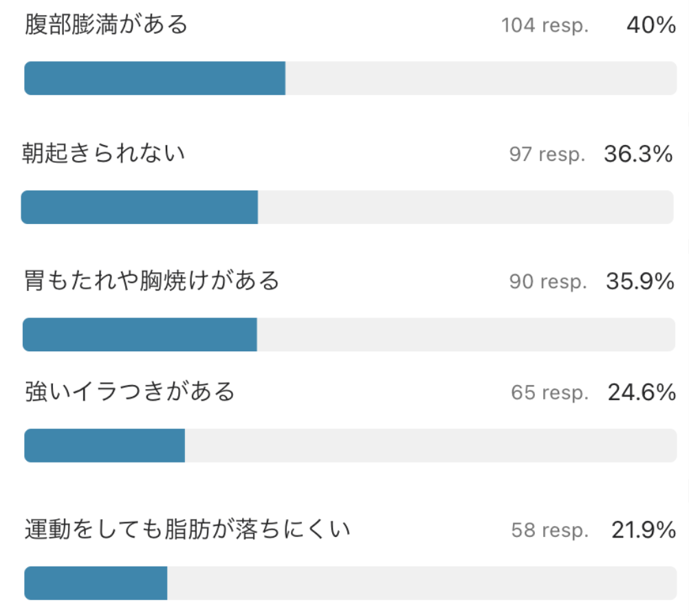Click the 36.3% progress bar

click(x=347, y=208)
